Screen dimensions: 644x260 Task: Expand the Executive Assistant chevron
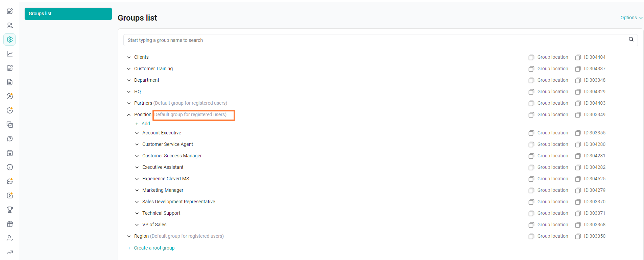click(137, 167)
